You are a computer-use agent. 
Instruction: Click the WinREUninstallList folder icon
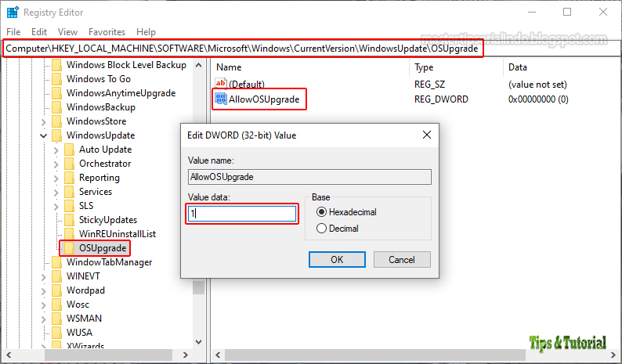[x=70, y=234]
